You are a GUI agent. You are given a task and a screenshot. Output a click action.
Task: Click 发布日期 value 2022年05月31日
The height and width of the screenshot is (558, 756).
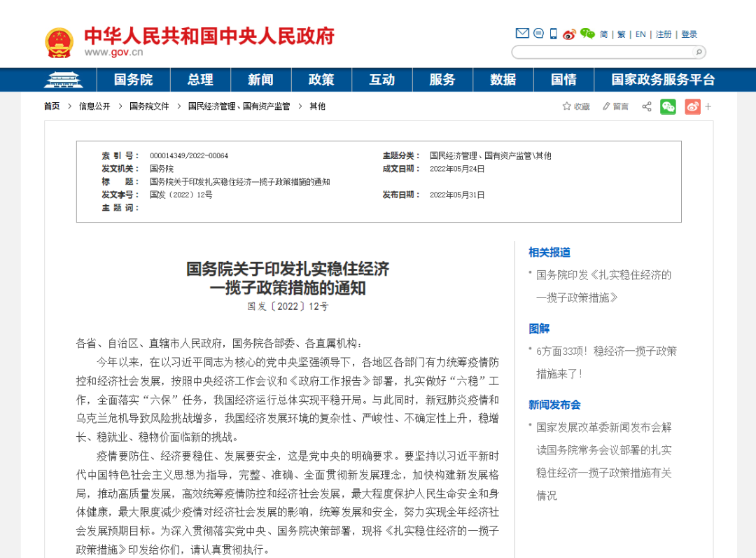coord(457,195)
